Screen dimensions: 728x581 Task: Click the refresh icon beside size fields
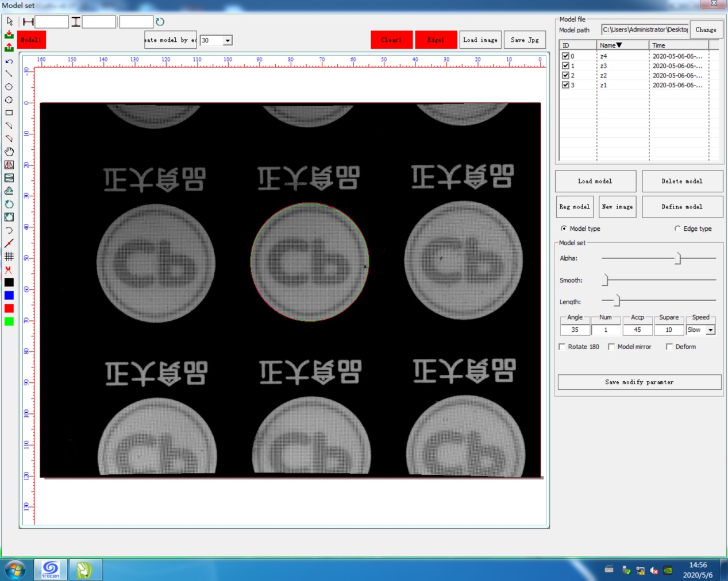coord(160,22)
